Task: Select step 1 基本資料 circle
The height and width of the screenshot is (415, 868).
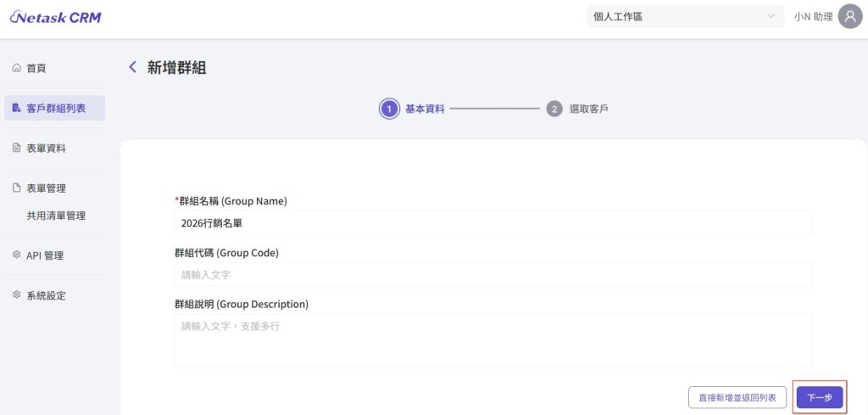Action: pos(389,109)
